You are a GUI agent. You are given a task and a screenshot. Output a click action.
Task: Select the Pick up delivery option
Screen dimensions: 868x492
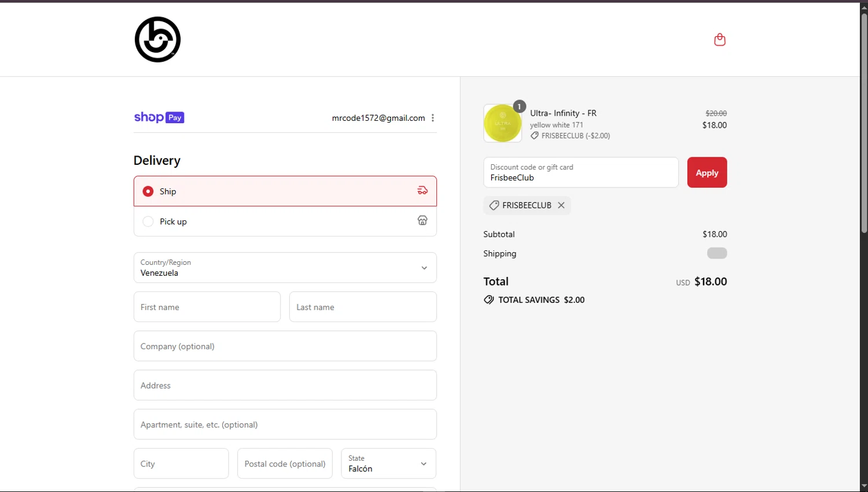[148, 221]
